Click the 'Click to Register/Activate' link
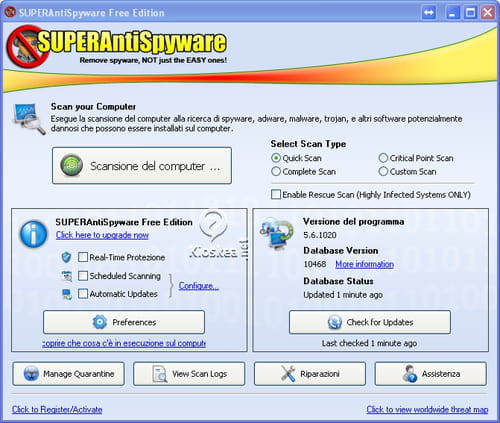The height and width of the screenshot is (423, 500). (57, 409)
